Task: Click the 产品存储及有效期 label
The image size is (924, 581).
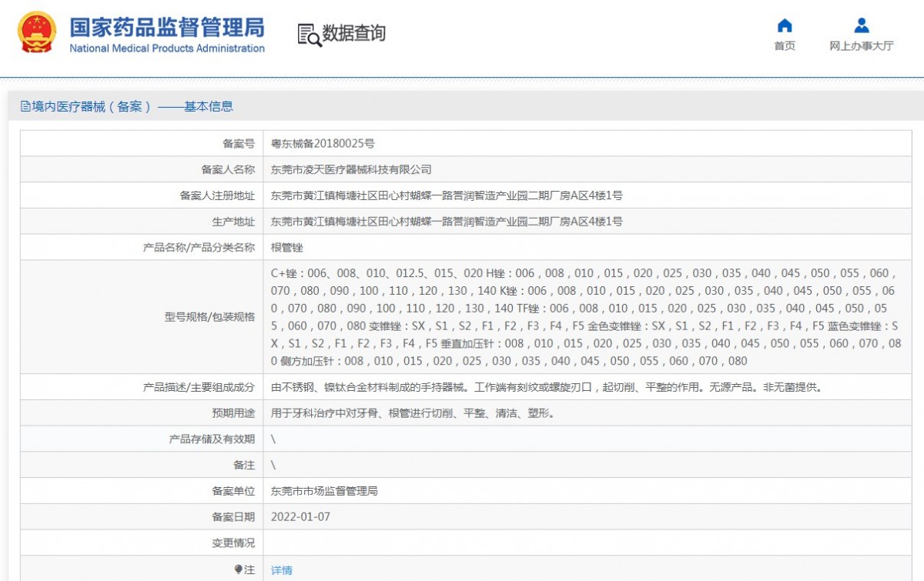Action: [x=212, y=439]
